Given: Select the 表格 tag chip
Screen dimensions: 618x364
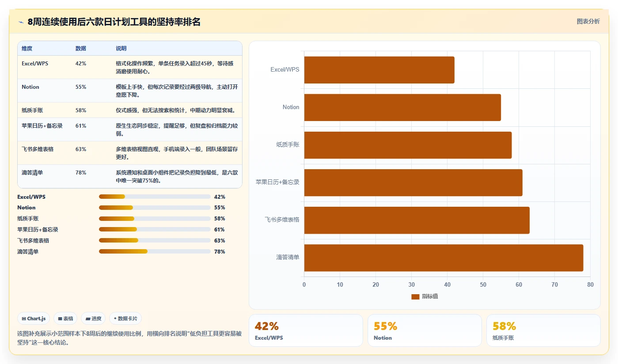Looking at the screenshot, I should pos(65,318).
